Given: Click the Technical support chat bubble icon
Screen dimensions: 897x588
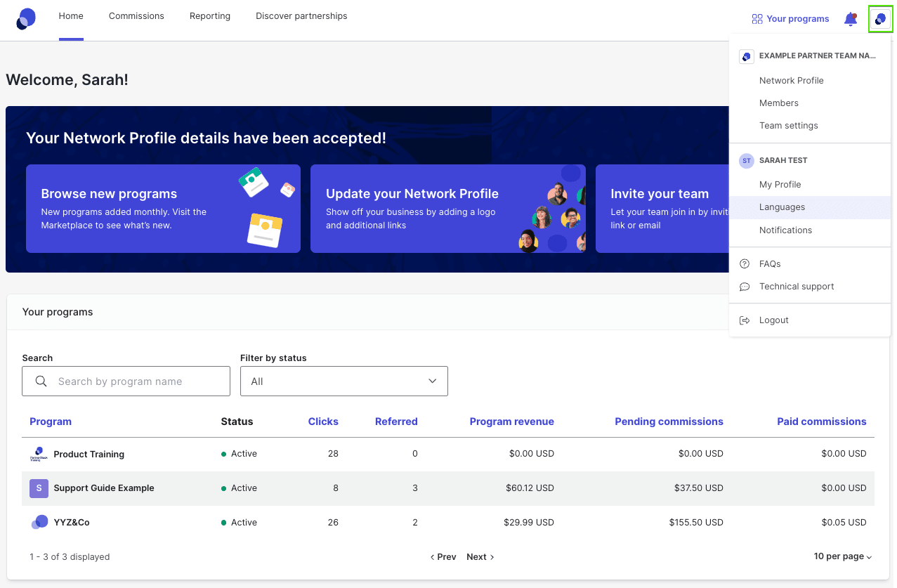Looking at the screenshot, I should pos(745,287).
